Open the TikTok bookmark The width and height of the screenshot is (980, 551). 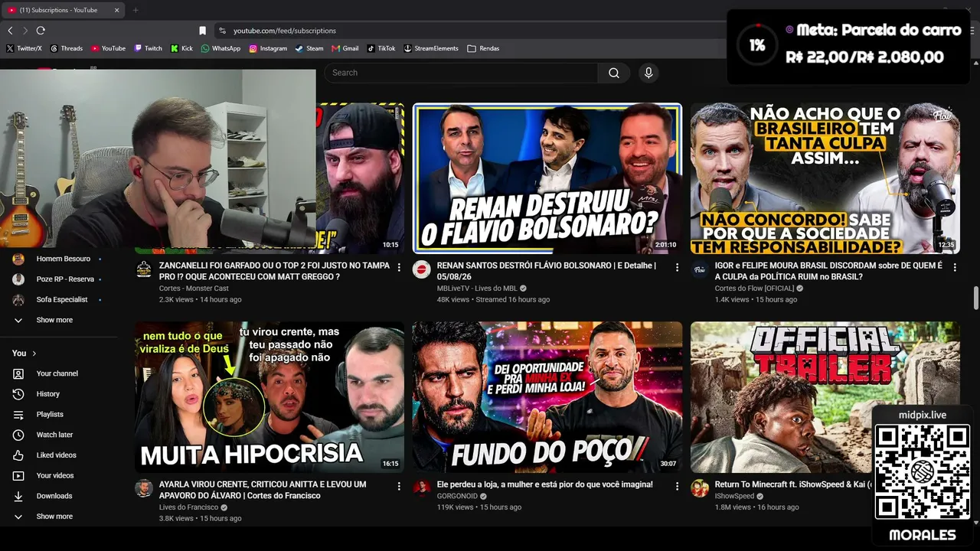coord(381,48)
